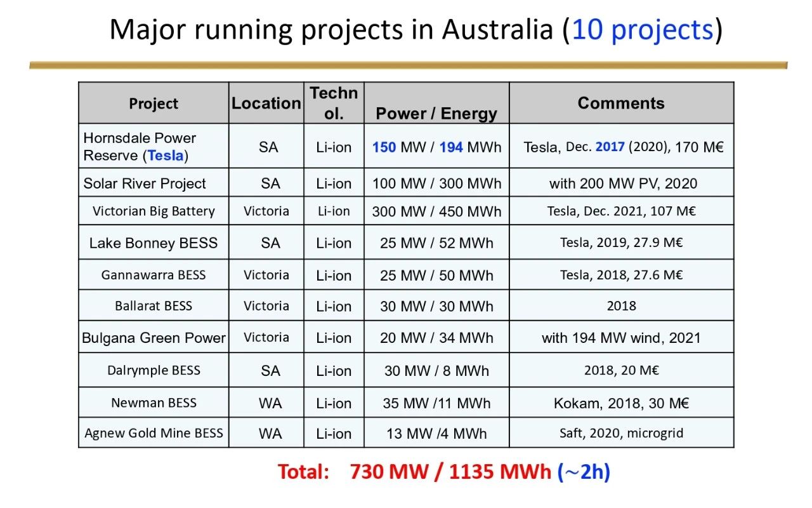This screenshot has width=812, height=508.
Task: Click the slide title 'Major running projects in Australia'
Action: click(x=332, y=30)
